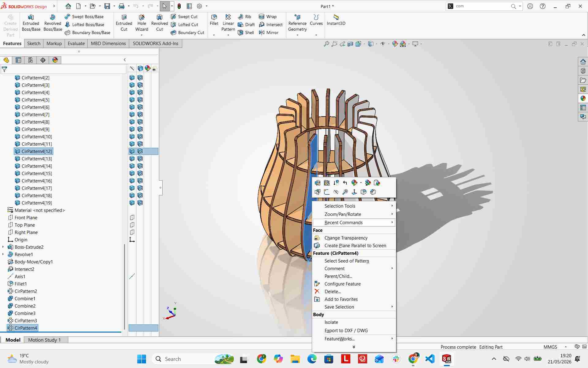Open the SOLIDWORKS Add-Ins tab
The image size is (588, 368).
(155, 44)
